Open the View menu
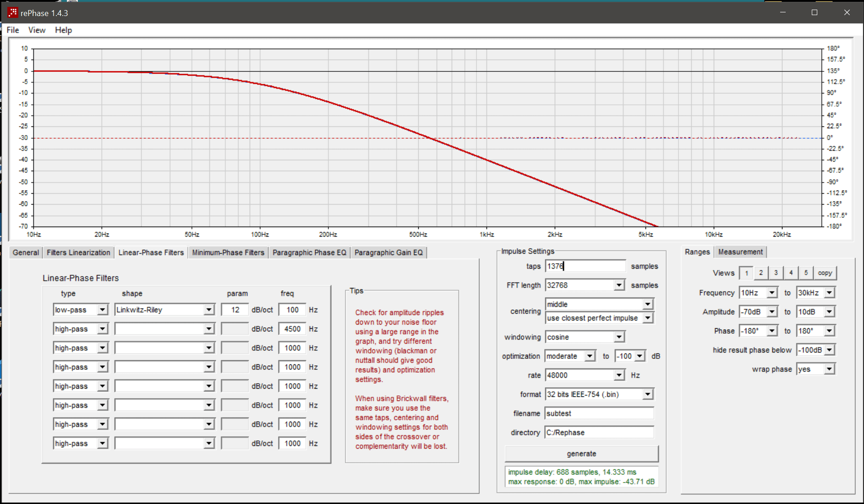Image resolution: width=864 pixels, height=504 pixels. [x=37, y=30]
